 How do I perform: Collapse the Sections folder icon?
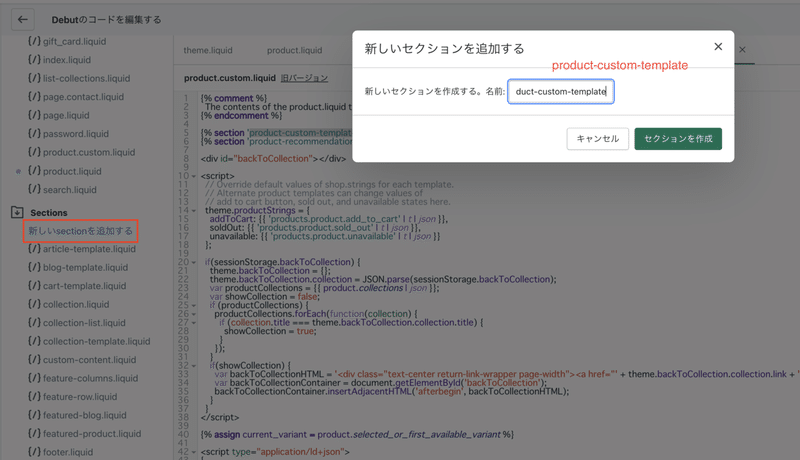point(17,212)
